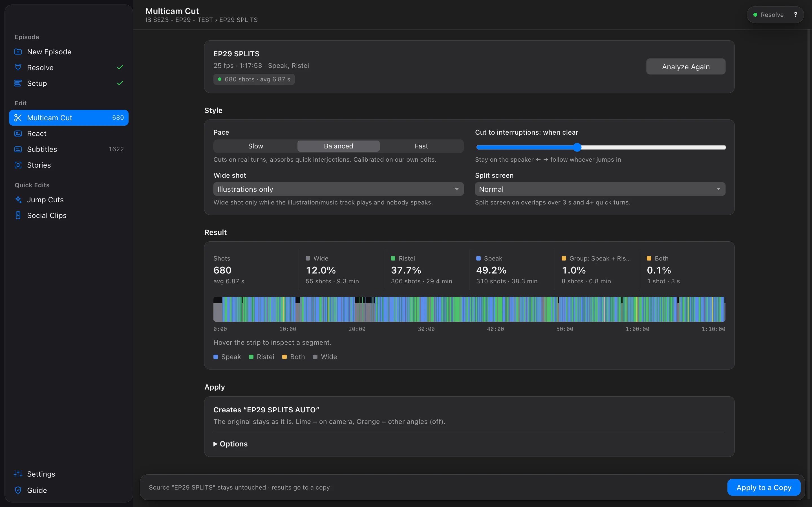Image resolution: width=812 pixels, height=507 pixels.
Task: Click the Apply to a Copy button
Action: (x=764, y=488)
